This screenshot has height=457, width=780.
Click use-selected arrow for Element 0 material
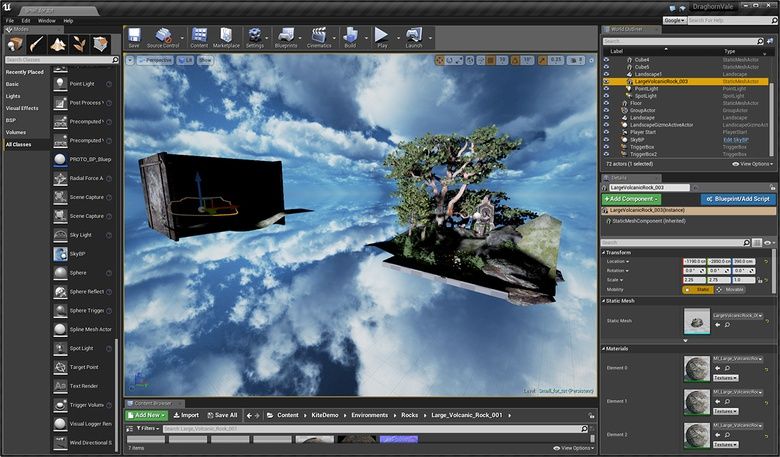[718, 368]
